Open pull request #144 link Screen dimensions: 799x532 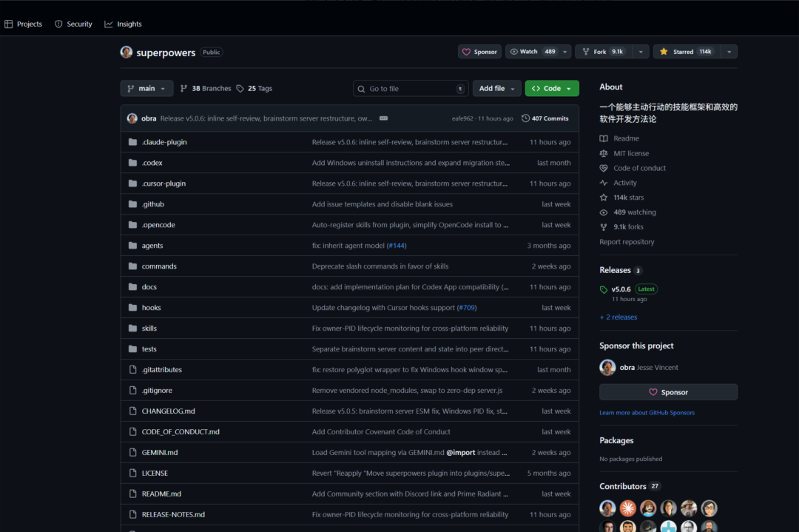tap(397, 246)
